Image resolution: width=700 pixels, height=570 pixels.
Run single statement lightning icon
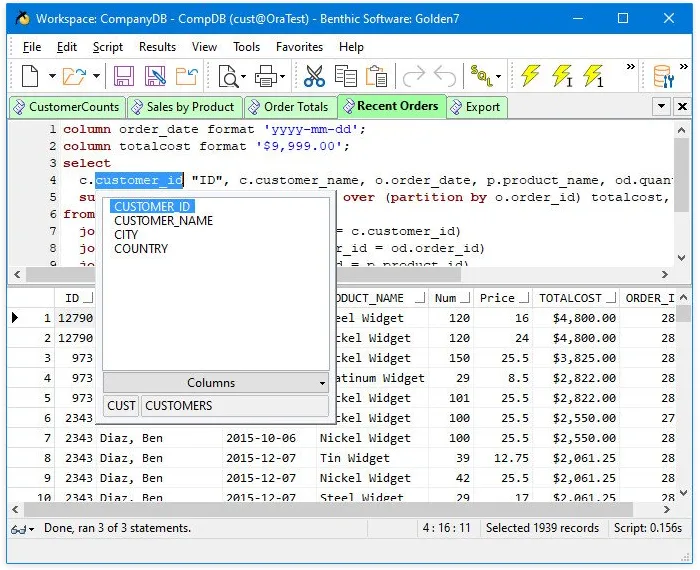[x=593, y=75]
